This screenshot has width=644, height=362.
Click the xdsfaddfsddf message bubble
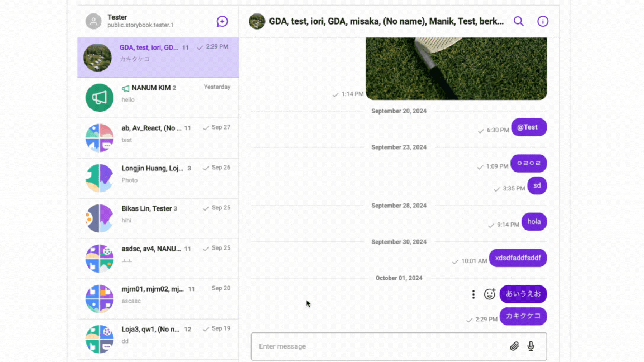[x=518, y=258]
